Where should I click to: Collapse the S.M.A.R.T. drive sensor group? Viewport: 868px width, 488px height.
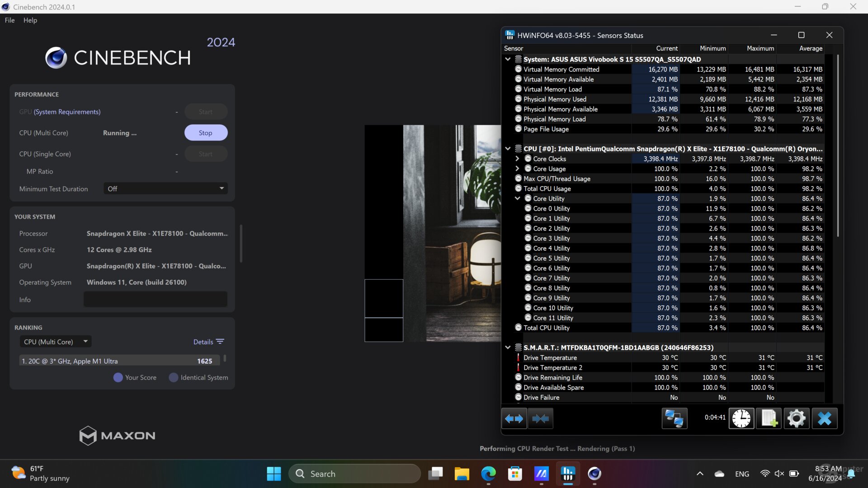tap(508, 347)
